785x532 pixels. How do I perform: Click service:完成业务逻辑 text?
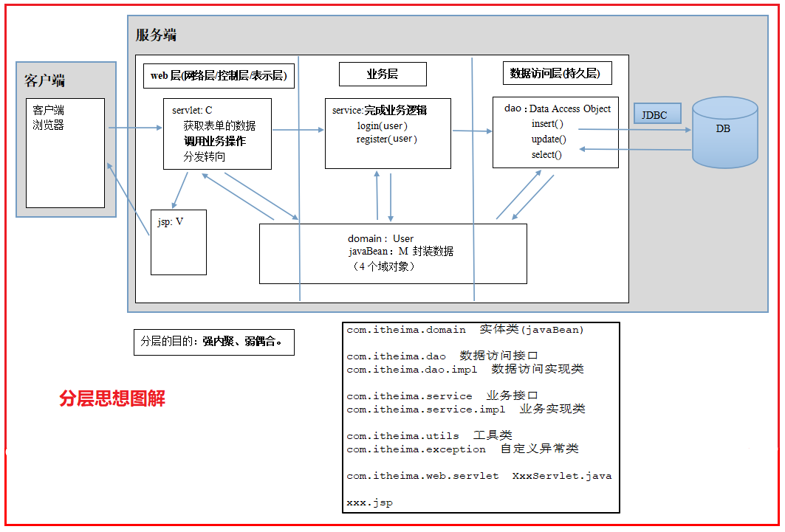pos(380,110)
